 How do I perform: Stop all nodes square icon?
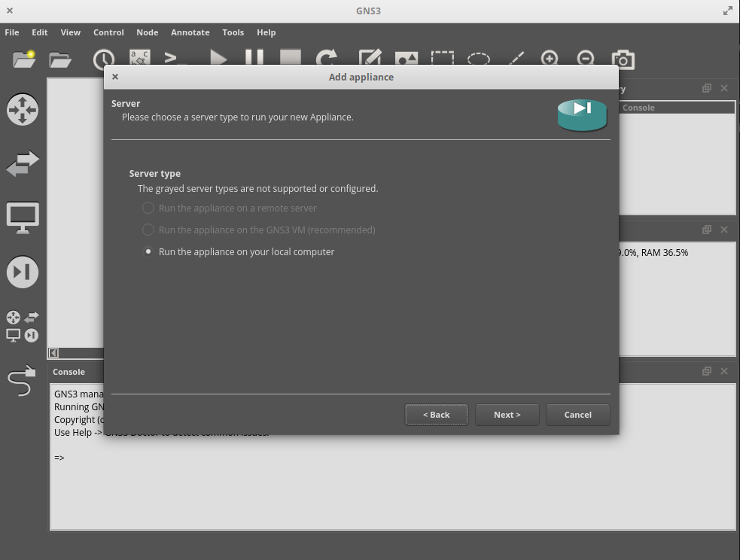291,57
